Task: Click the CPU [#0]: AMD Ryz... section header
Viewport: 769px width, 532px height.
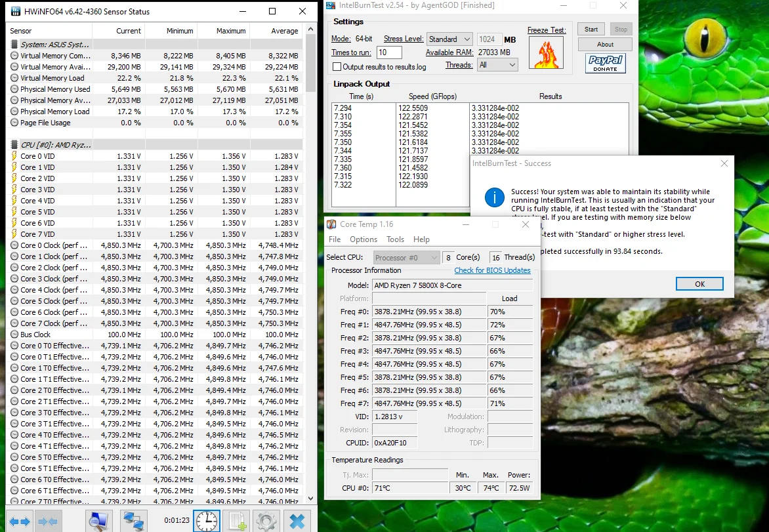Action: click(155, 145)
